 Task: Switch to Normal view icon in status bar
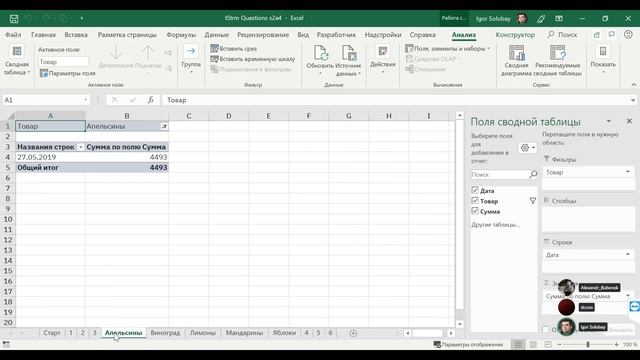tap(518, 345)
